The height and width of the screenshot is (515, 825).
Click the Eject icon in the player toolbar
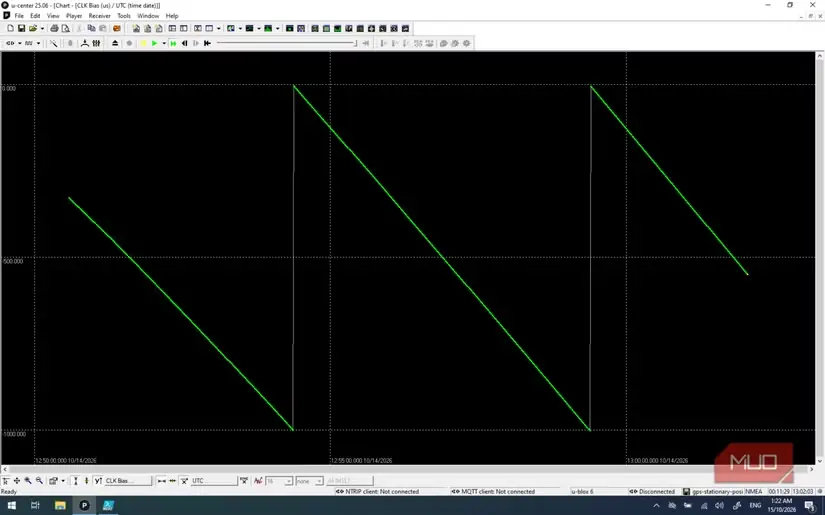pos(115,43)
